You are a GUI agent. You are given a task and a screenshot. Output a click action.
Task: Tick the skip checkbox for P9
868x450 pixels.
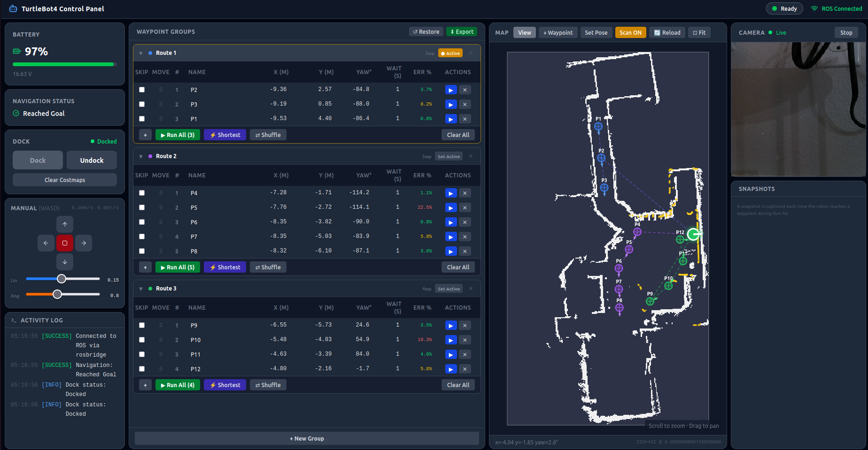coord(142,326)
